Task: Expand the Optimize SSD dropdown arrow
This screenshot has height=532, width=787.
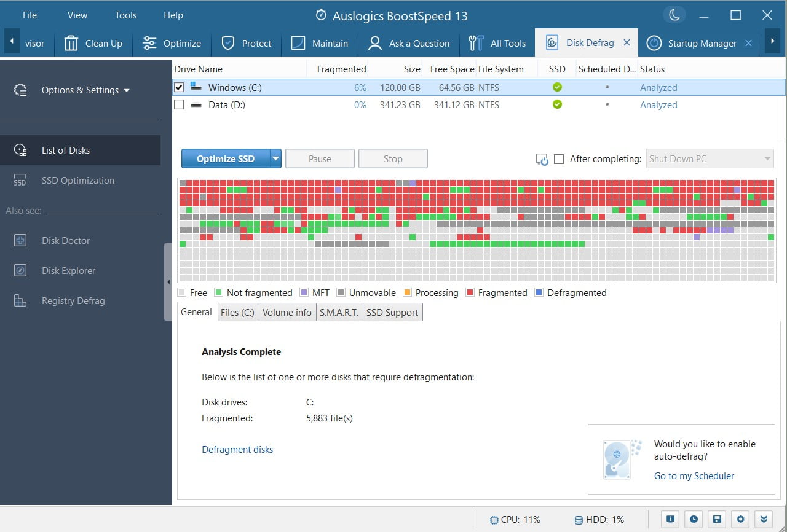Action: (275, 159)
